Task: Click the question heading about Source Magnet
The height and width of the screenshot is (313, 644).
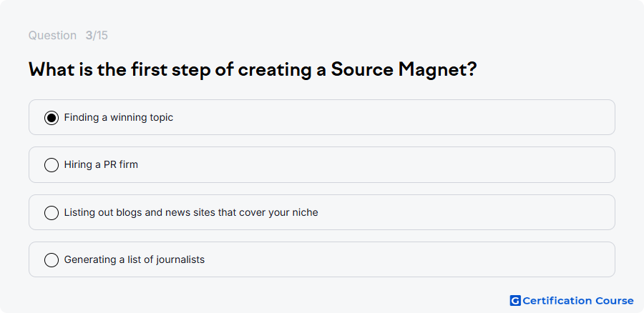Action: click(x=253, y=70)
